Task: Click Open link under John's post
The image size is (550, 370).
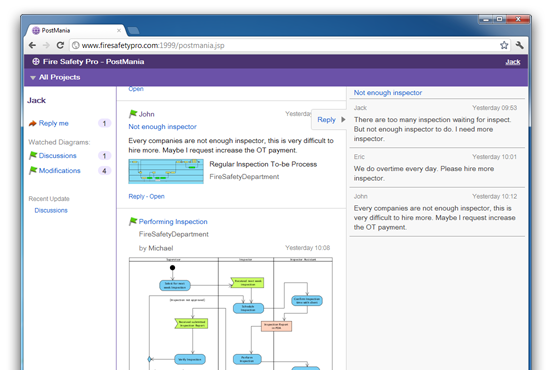Action: click(157, 196)
